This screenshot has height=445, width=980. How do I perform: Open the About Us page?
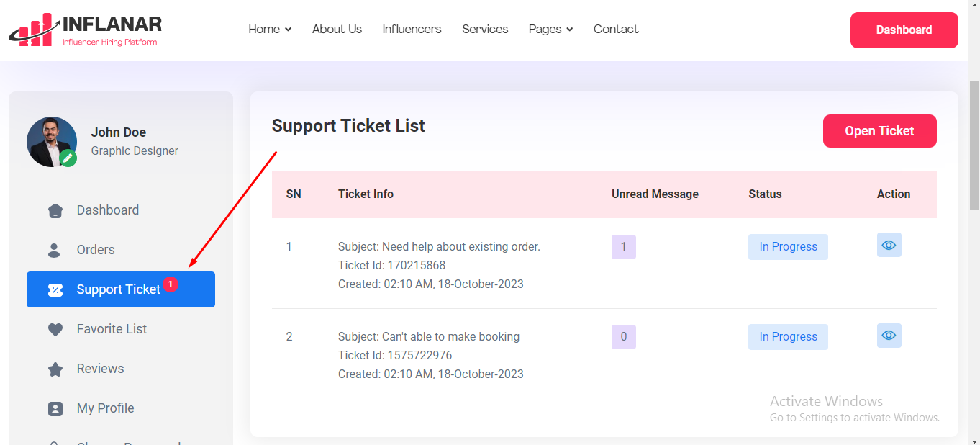pyautogui.click(x=337, y=30)
